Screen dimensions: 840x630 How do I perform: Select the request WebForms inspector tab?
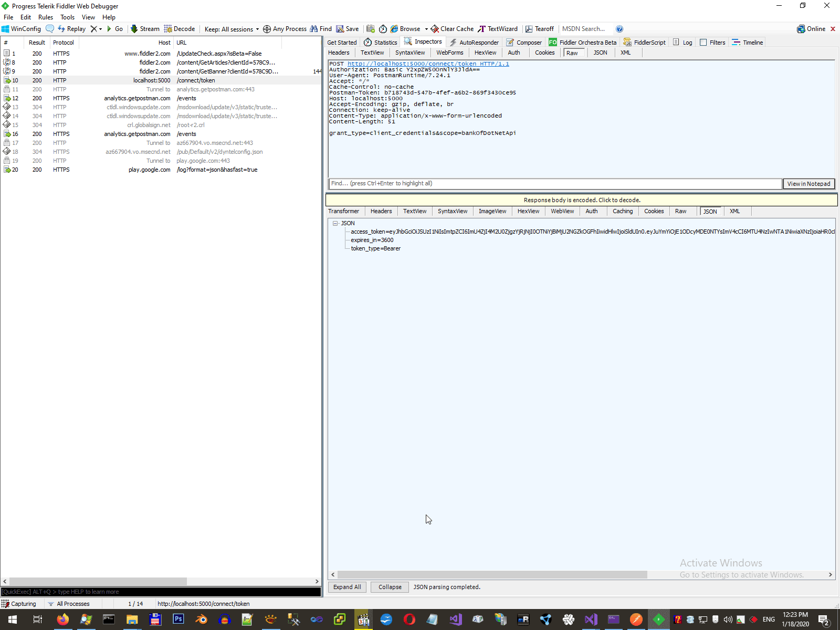pyautogui.click(x=450, y=52)
